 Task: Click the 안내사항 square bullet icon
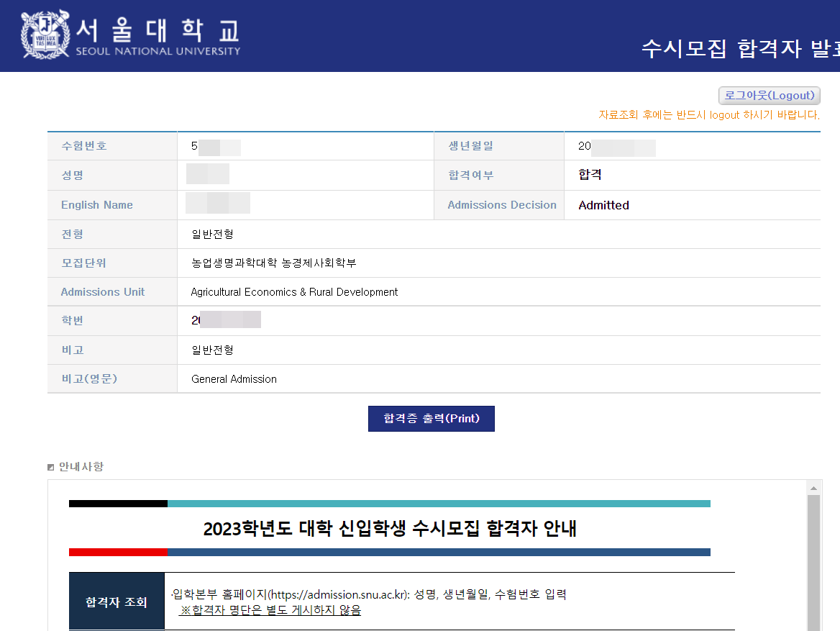[x=51, y=467]
